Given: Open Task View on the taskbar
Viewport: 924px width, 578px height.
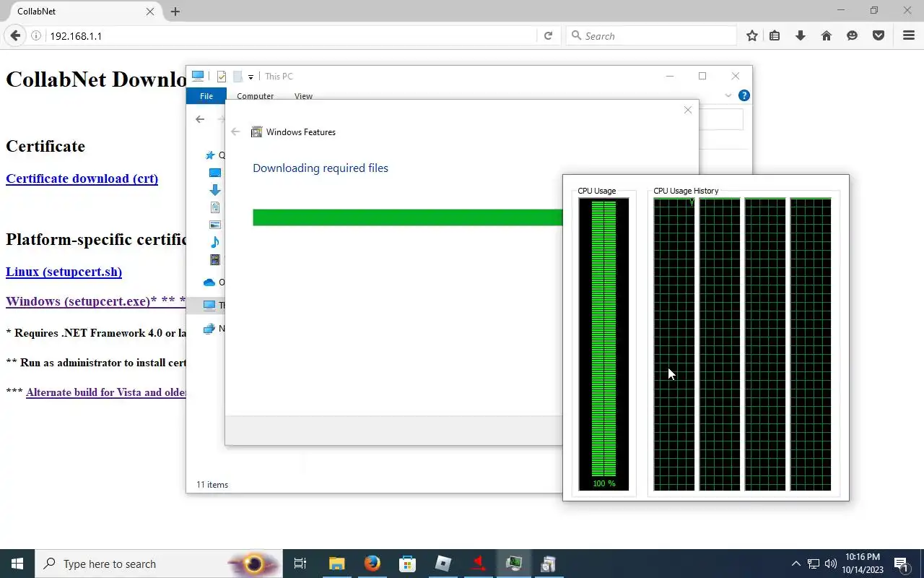Looking at the screenshot, I should (x=300, y=564).
